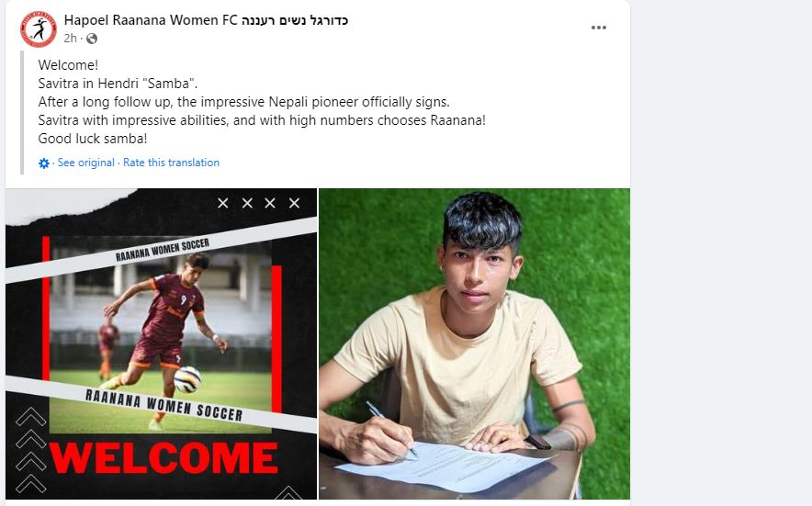Click the upper RAANANA WOMEN SOCCER banner
The image size is (812, 506).
[163, 250]
